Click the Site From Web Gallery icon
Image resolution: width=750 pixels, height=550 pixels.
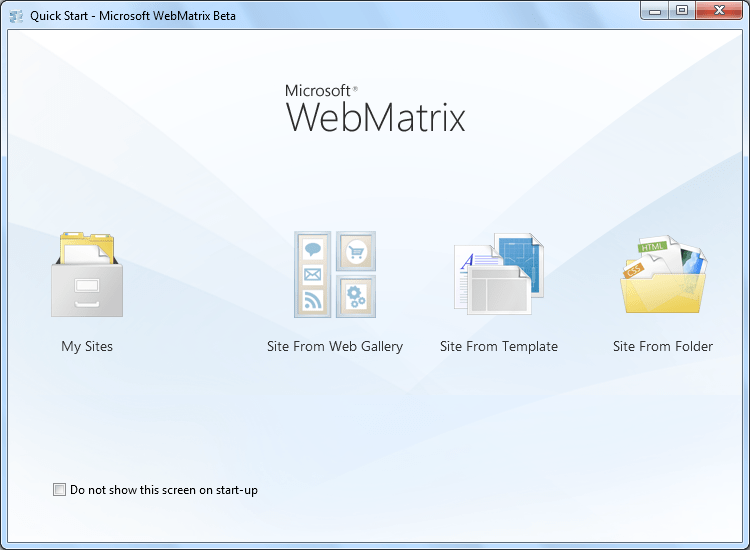coord(335,275)
